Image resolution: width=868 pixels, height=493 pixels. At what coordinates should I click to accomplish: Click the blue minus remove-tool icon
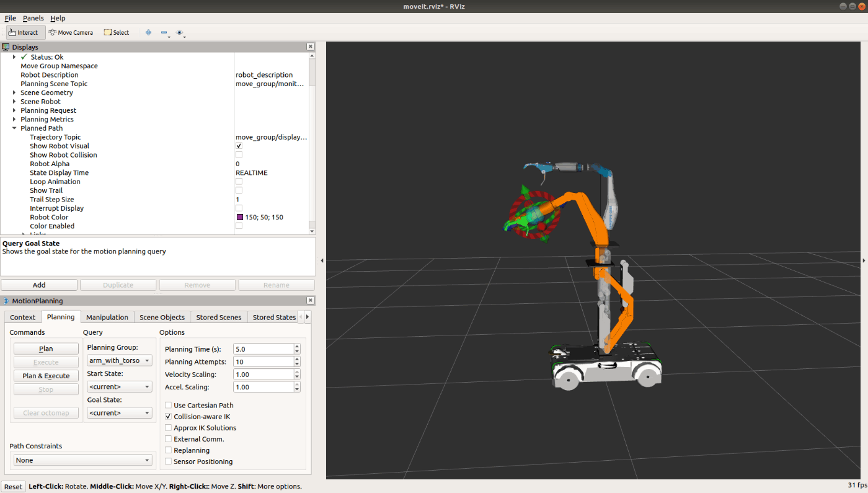164,32
